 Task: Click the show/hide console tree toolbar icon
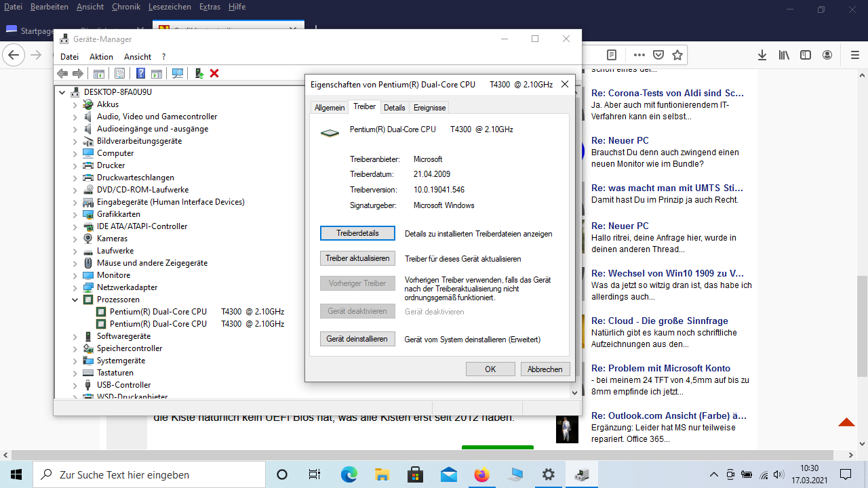point(99,73)
